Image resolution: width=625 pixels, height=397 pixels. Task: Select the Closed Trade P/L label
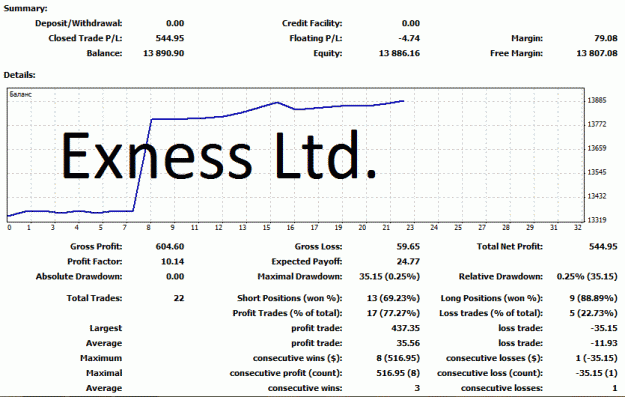tap(85, 38)
